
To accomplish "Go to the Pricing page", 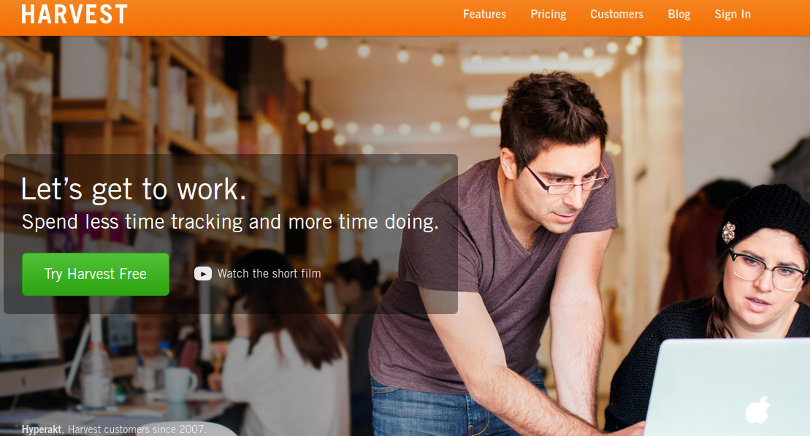I will 548,14.
